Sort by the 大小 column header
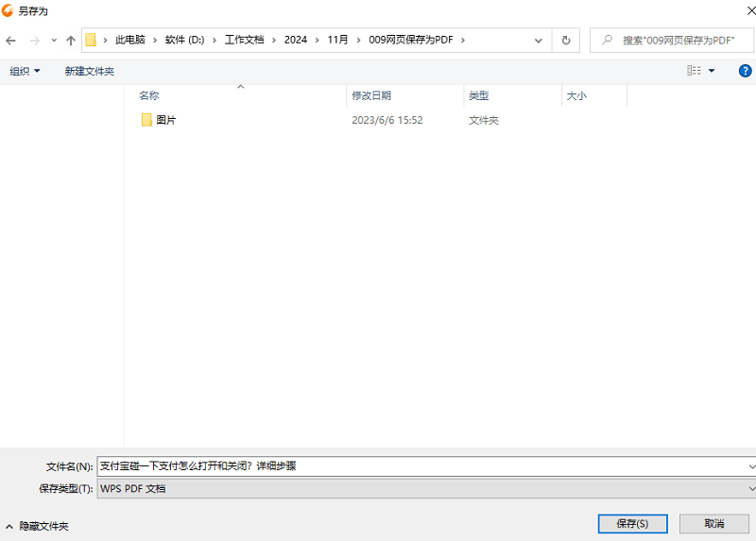The height and width of the screenshot is (541, 756). point(576,95)
